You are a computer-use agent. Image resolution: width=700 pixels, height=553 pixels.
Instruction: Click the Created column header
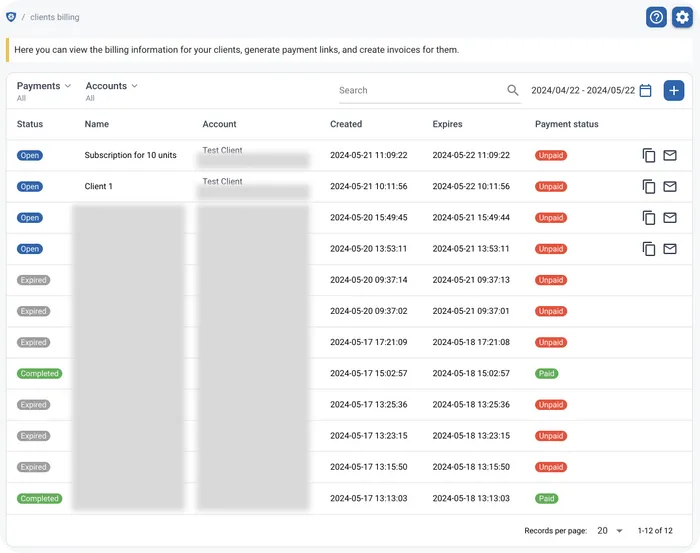point(346,124)
